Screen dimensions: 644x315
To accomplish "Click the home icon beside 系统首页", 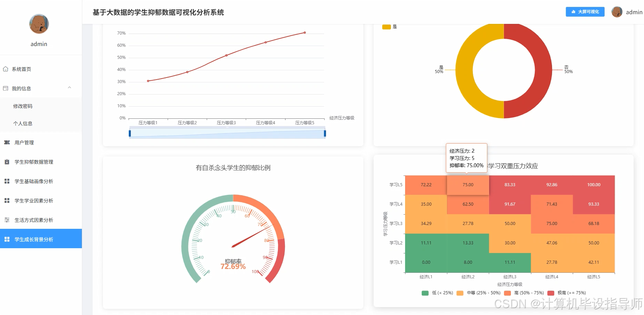I will [x=6, y=69].
